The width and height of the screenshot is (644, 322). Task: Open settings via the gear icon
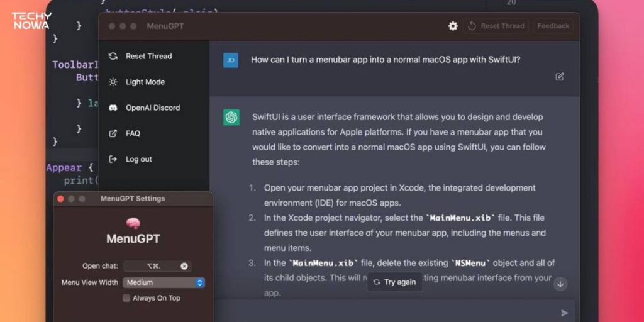[453, 26]
